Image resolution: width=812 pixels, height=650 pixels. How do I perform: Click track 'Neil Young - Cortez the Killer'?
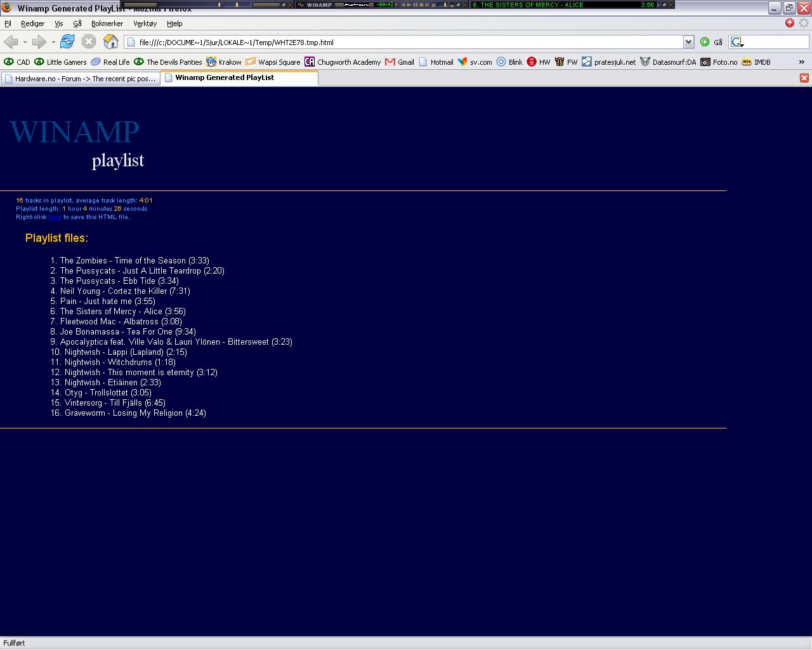coord(125,291)
